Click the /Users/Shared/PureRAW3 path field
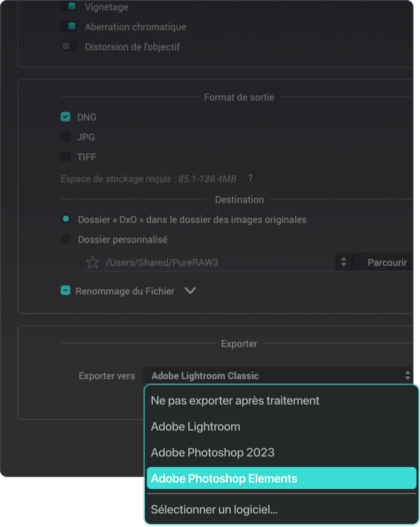Viewport: 420px width, 527px height. (208, 262)
